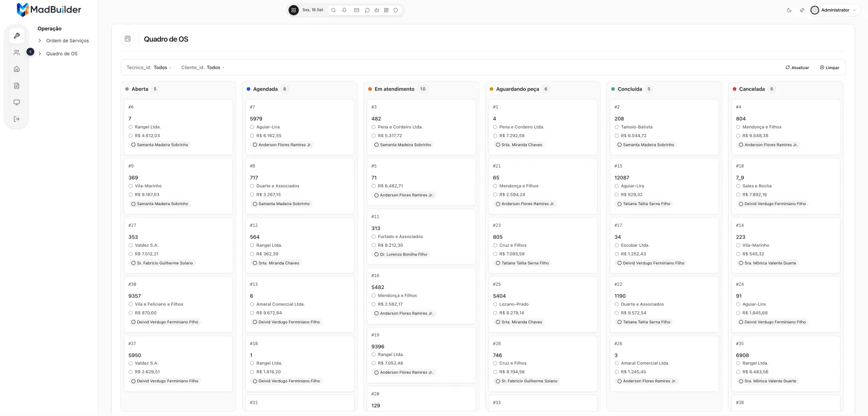The width and height of the screenshot is (868, 416).
Task: Open the apps grid button beside the date
Action: pos(293,10)
